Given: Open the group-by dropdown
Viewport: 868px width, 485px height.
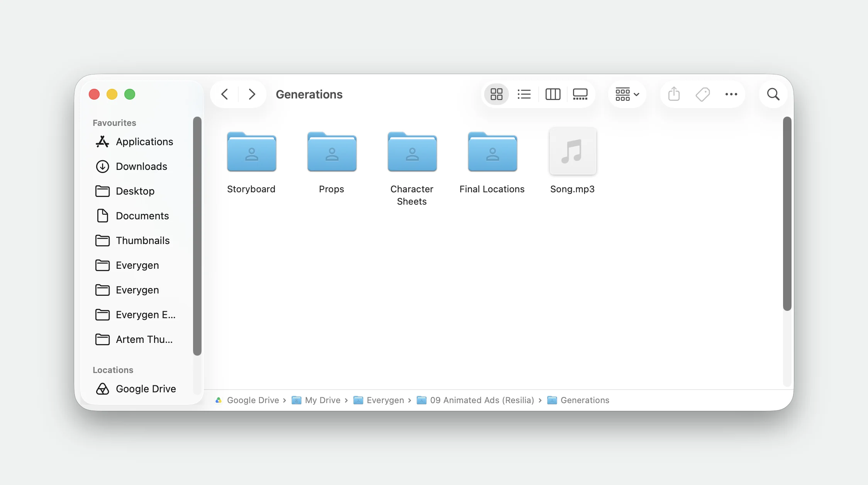Looking at the screenshot, I should click(627, 94).
